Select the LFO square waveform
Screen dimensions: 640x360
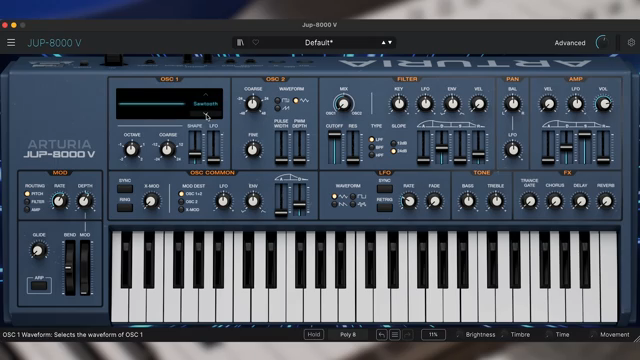point(353,197)
